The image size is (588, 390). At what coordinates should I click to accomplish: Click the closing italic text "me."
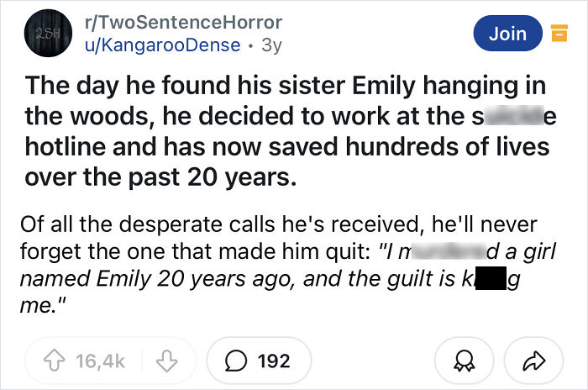click(x=43, y=306)
